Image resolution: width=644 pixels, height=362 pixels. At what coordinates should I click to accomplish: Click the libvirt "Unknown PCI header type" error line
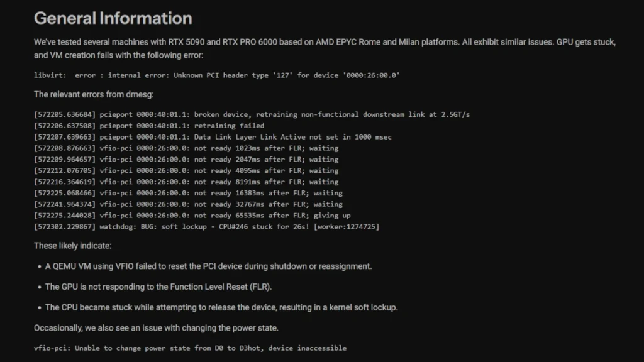[x=217, y=75]
